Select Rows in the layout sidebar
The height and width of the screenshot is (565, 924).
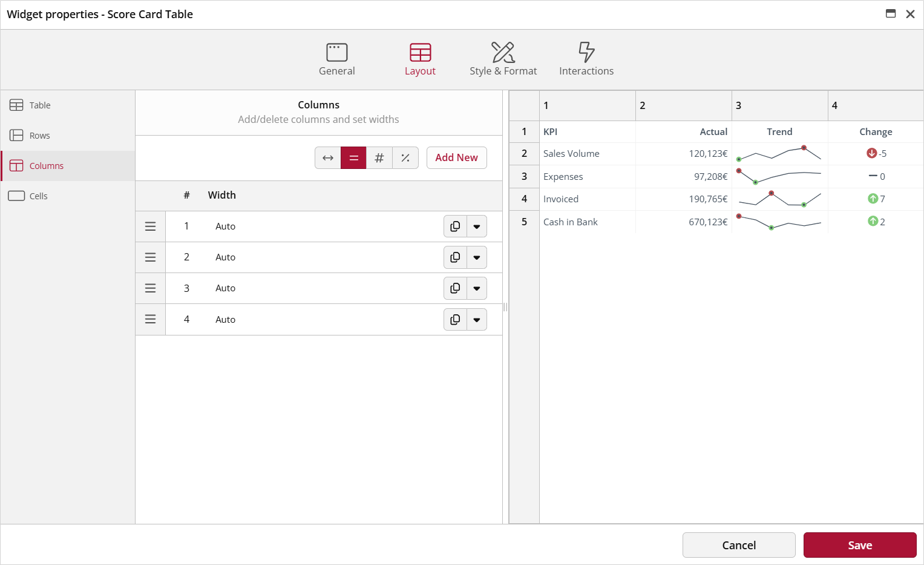click(x=68, y=136)
